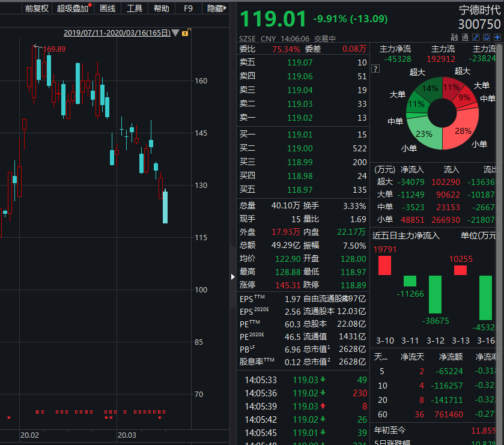
Task: Click the red star event marker near 20.02
Action: [8, 417]
